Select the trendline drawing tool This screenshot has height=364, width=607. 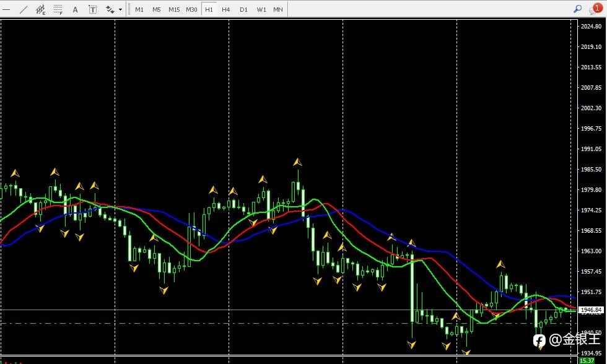tap(24, 10)
